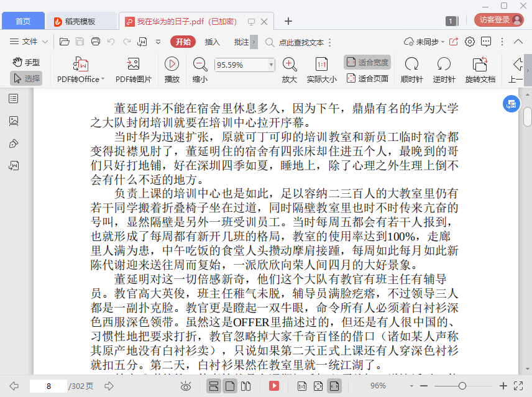Enable single page view mode
Viewport: 532px width, 397px height.
(230, 386)
